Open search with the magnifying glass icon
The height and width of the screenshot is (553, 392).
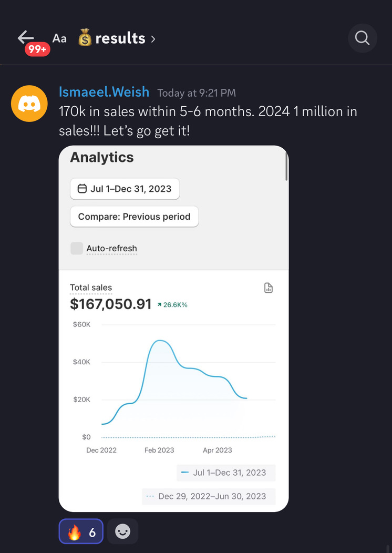362,38
